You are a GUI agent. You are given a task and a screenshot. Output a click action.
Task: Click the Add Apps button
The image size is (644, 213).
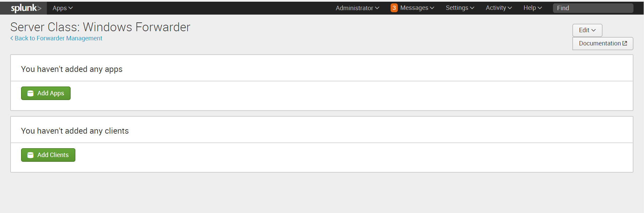point(46,93)
